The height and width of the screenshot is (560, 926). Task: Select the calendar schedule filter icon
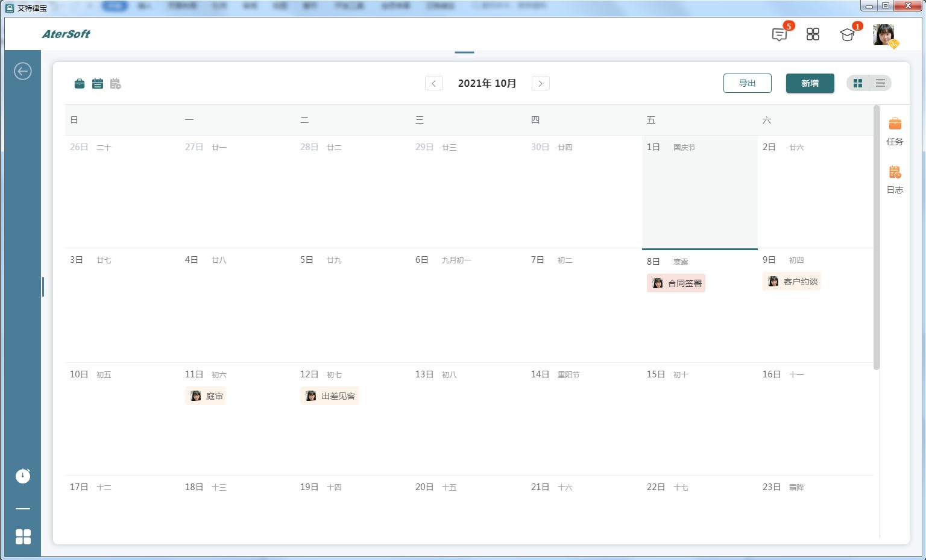[98, 84]
